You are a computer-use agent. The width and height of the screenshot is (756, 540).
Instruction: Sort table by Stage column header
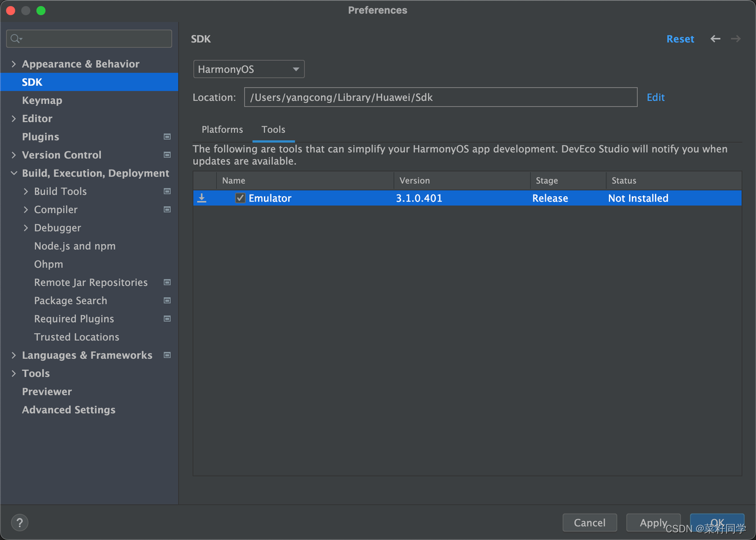point(568,181)
